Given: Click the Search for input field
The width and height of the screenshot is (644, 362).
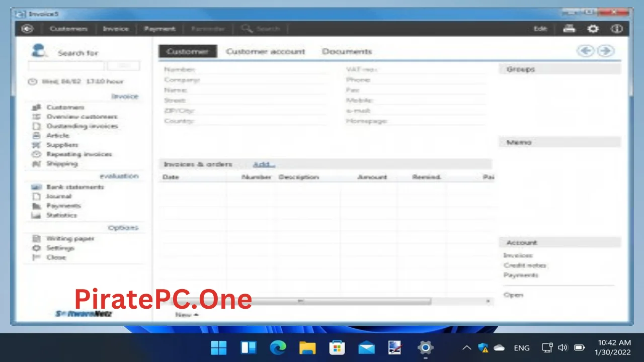Looking at the screenshot, I should [66, 66].
